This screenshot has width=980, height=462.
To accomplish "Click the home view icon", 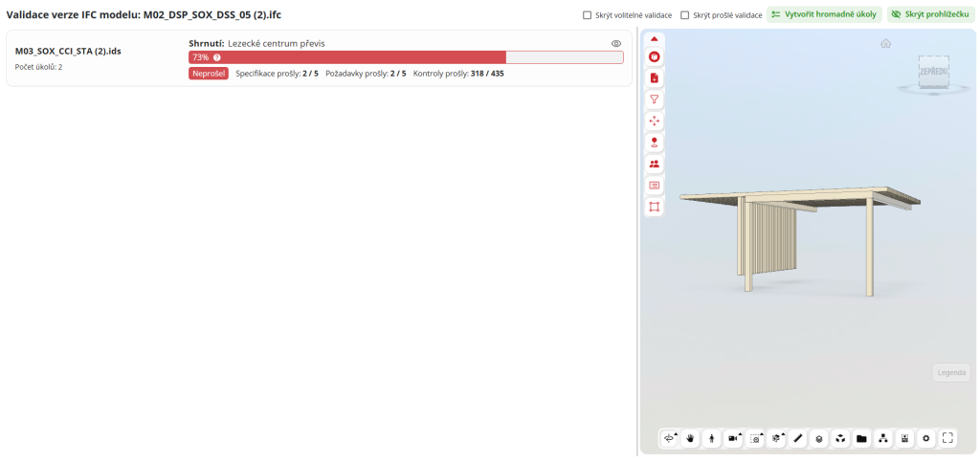I will (886, 43).
